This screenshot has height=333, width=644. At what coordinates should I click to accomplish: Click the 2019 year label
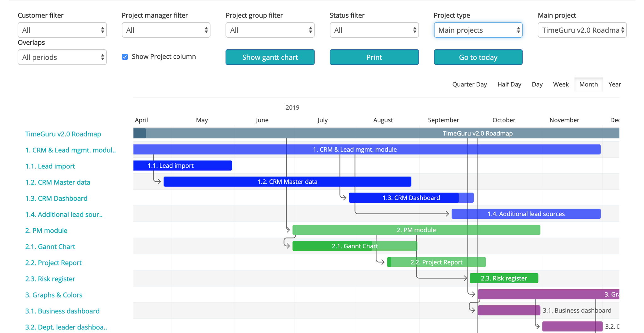(292, 107)
